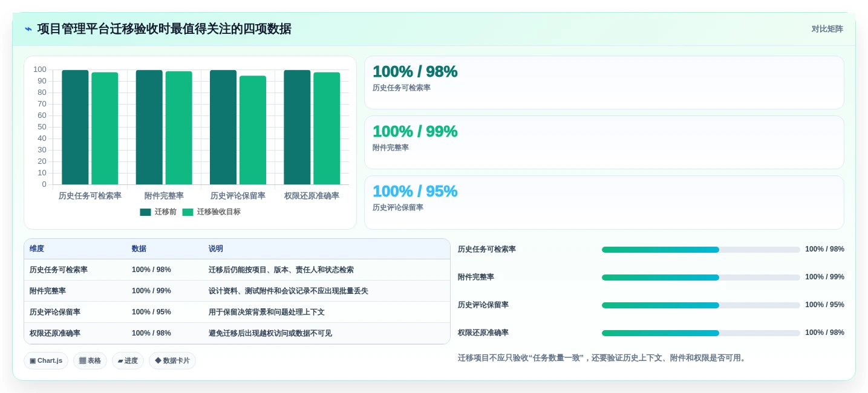Toggle the 迁移前 legend entry in chart
The width and height of the screenshot is (868, 393).
click(158, 212)
